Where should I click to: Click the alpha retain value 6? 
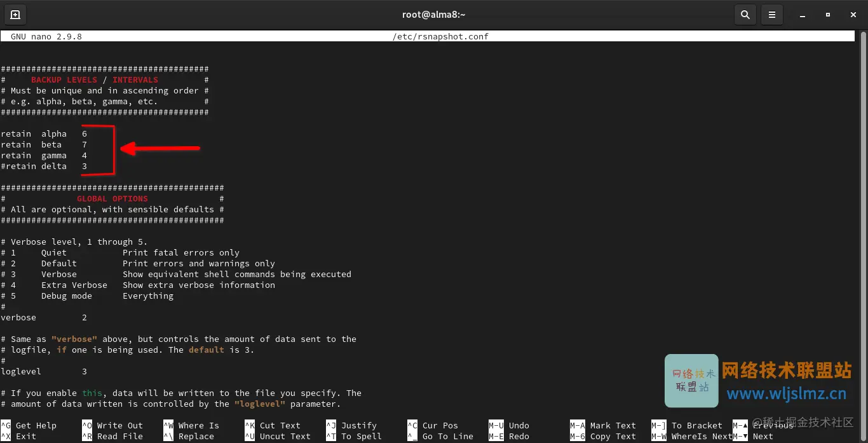[85, 134]
